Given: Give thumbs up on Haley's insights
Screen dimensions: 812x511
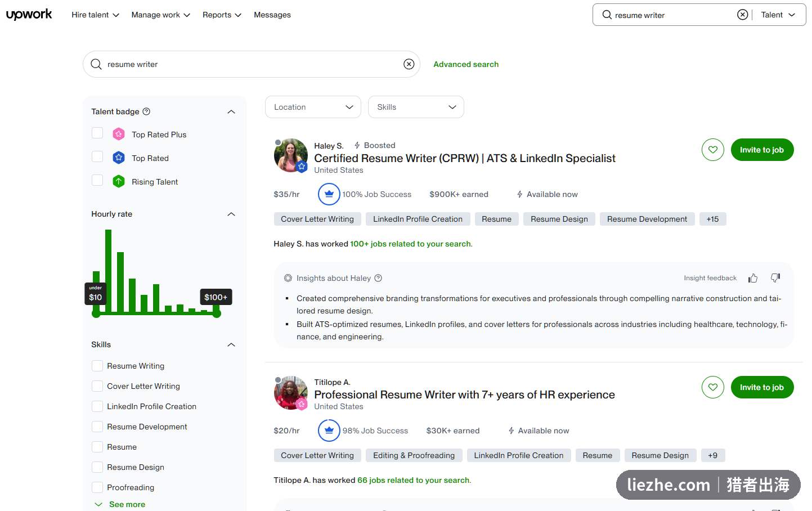Looking at the screenshot, I should (753, 278).
